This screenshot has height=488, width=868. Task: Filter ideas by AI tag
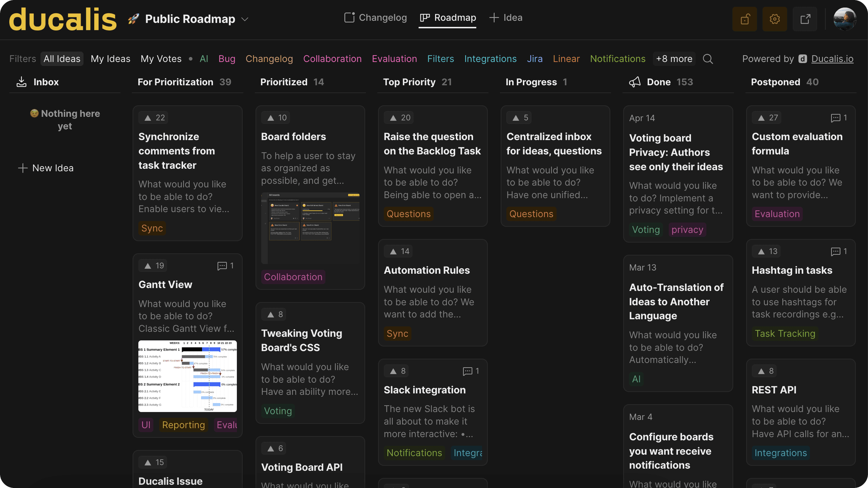tap(204, 59)
